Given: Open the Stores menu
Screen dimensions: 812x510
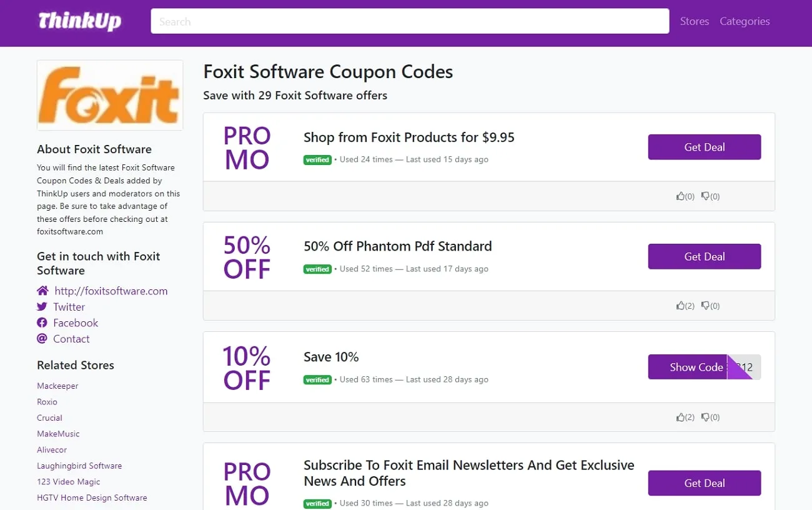Looking at the screenshot, I should (694, 21).
